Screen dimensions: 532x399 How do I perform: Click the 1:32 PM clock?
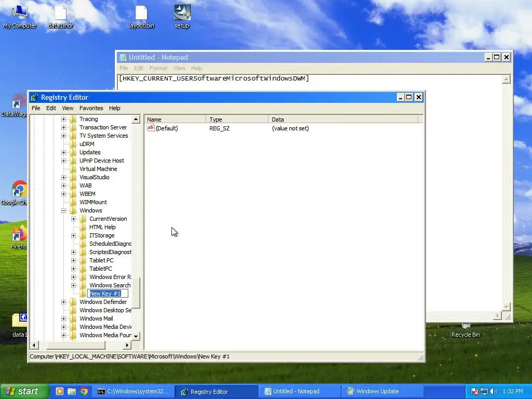click(x=513, y=391)
